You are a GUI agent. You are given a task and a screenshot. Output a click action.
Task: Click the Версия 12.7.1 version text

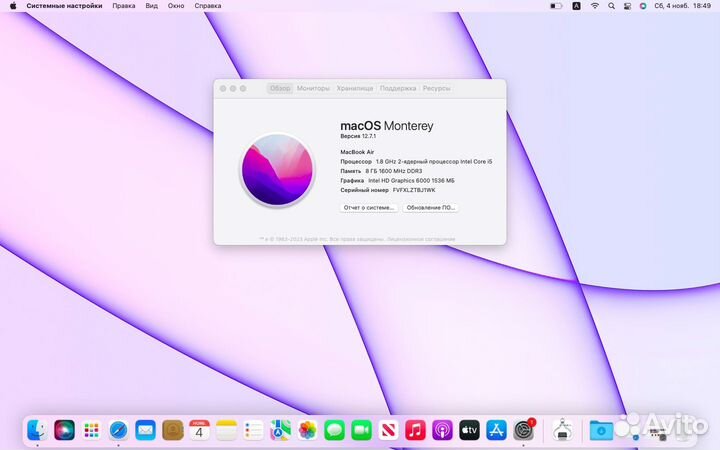(358, 136)
